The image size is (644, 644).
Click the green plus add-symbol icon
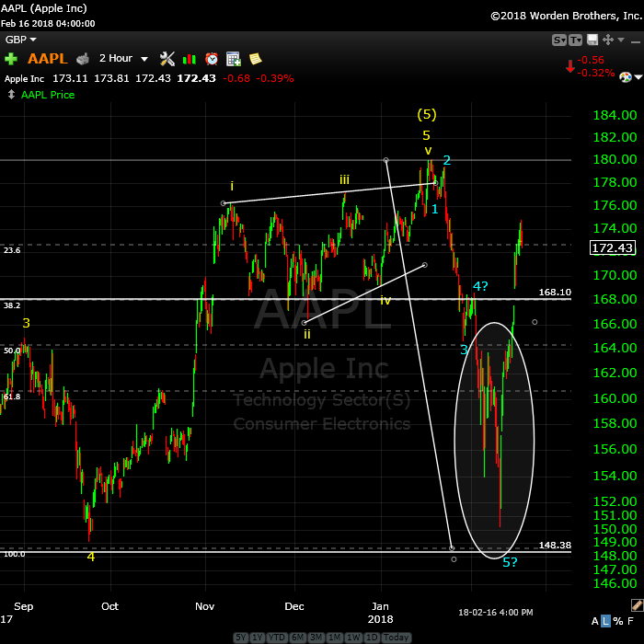11,59
